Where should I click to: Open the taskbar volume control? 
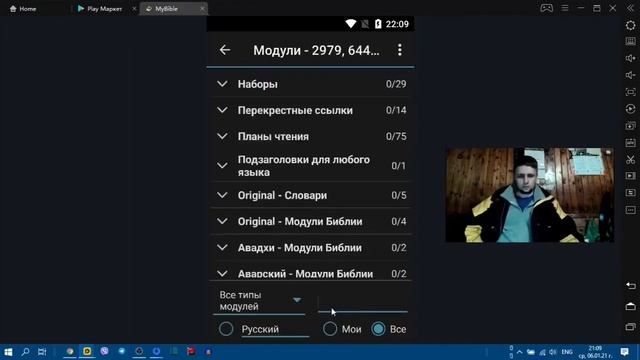pos(552,352)
